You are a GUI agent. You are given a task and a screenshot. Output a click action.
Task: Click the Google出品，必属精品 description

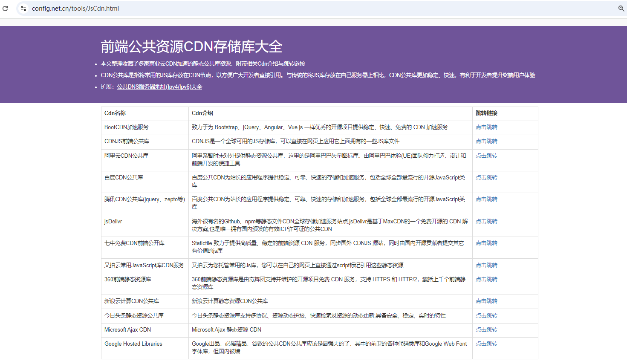point(329,347)
